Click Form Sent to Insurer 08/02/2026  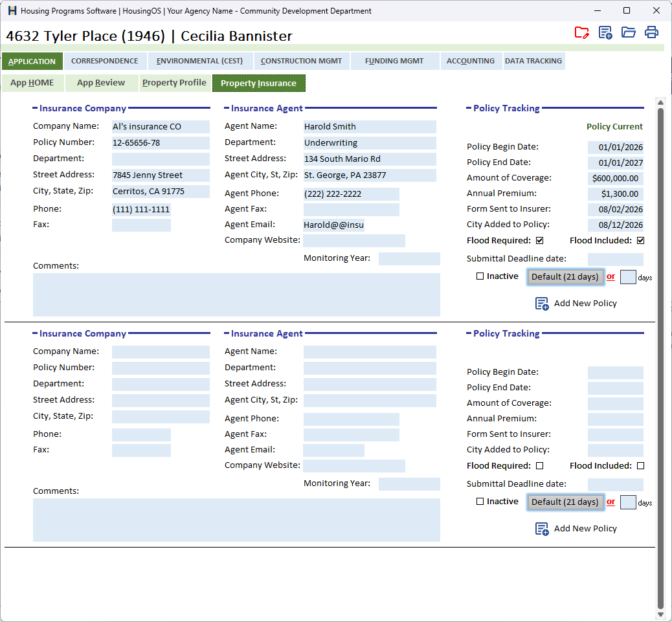click(616, 210)
